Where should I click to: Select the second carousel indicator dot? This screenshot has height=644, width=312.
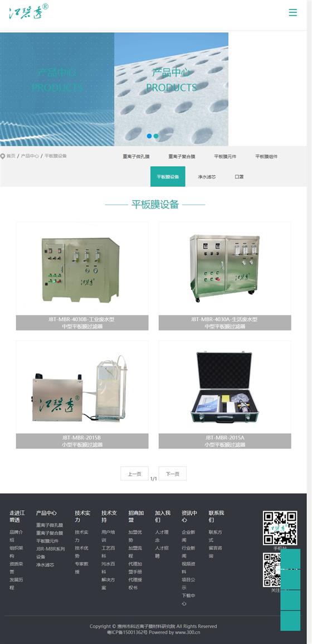pos(156,136)
